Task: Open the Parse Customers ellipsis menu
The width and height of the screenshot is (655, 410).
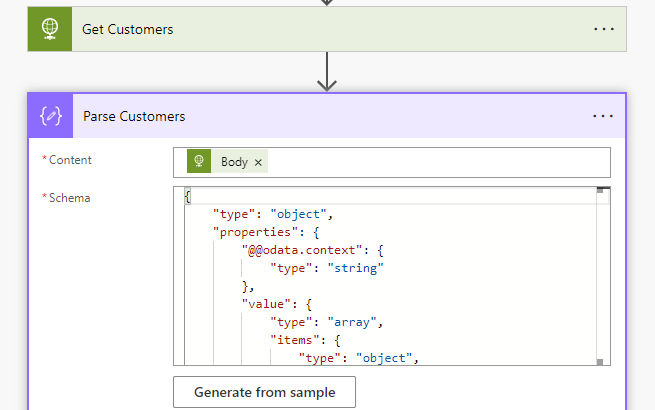Action: 603,116
